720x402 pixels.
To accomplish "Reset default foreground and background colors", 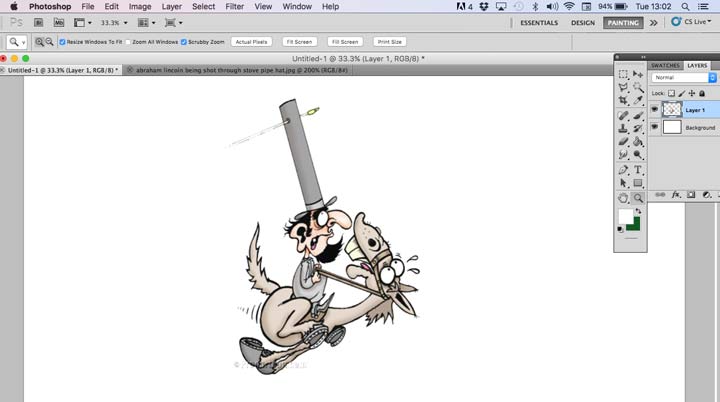I will (620, 229).
